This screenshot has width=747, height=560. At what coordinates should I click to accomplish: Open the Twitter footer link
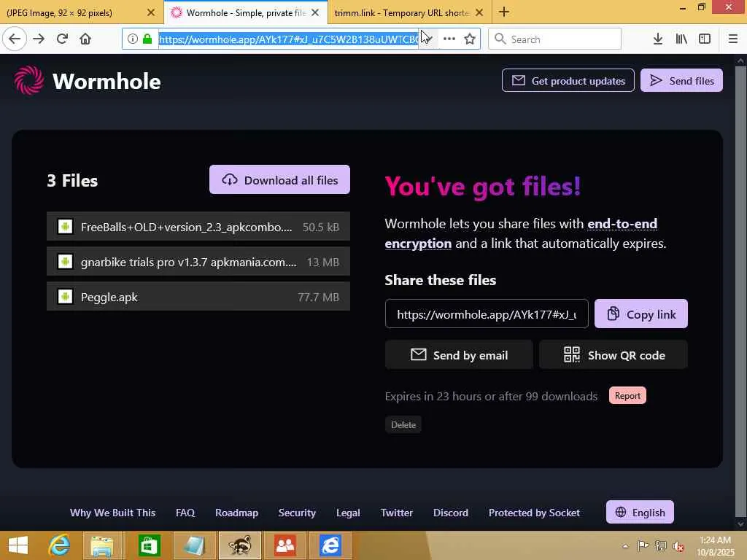coord(396,513)
